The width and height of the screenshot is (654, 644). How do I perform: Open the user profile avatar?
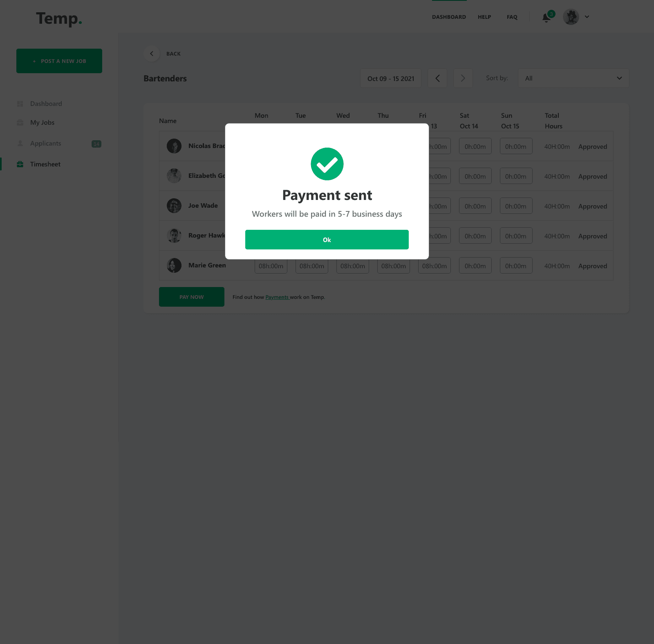pos(571,17)
